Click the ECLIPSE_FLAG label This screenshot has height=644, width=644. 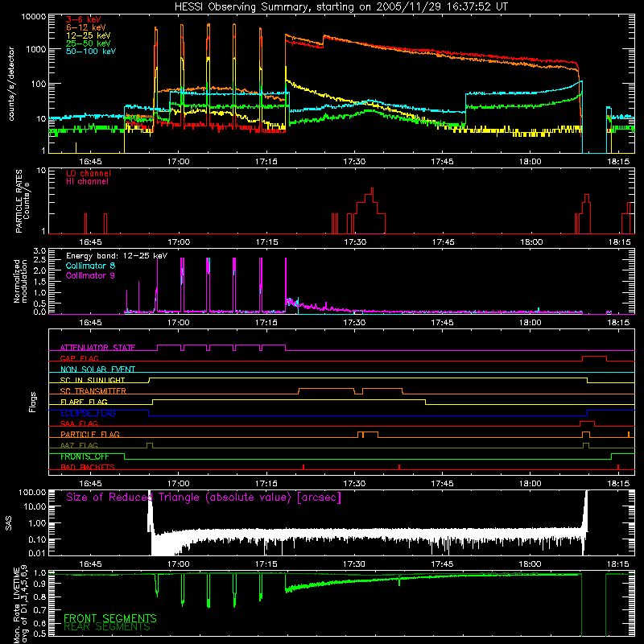click(88, 413)
